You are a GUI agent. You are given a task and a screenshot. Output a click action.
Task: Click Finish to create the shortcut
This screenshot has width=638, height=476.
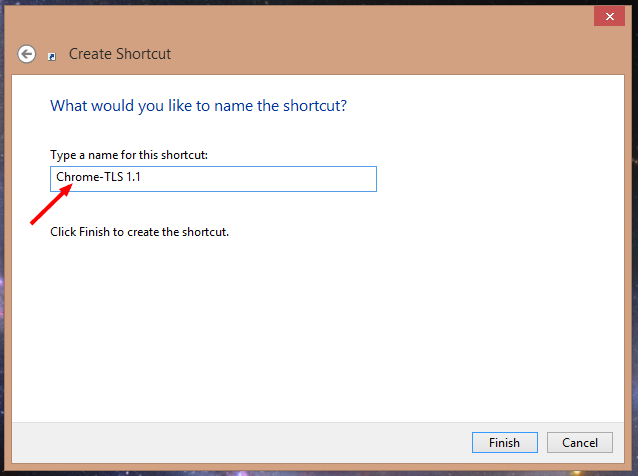504,442
